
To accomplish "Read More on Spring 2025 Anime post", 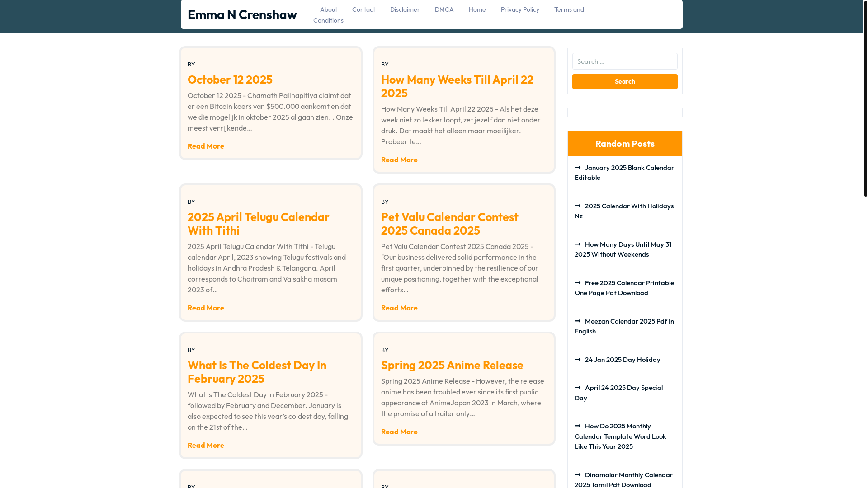I will [399, 432].
